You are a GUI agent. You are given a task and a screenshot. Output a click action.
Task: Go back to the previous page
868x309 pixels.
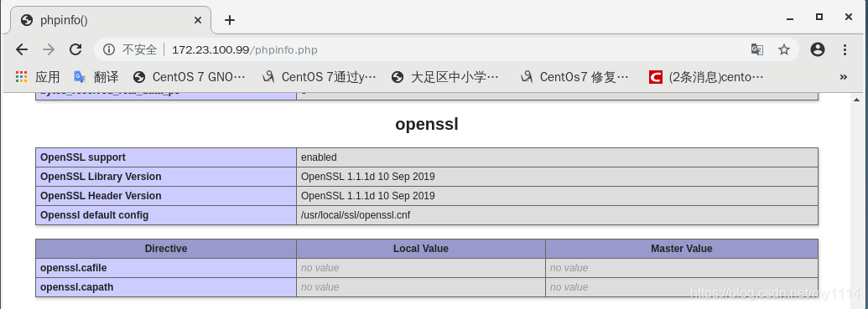point(22,49)
